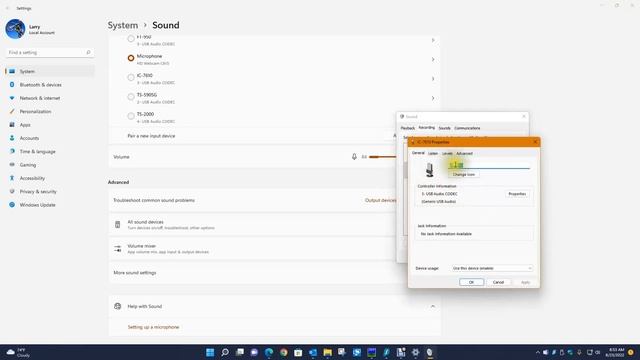Click the input Volume slider
Viewport: 640px width, 360px height.
click(382, 157)
